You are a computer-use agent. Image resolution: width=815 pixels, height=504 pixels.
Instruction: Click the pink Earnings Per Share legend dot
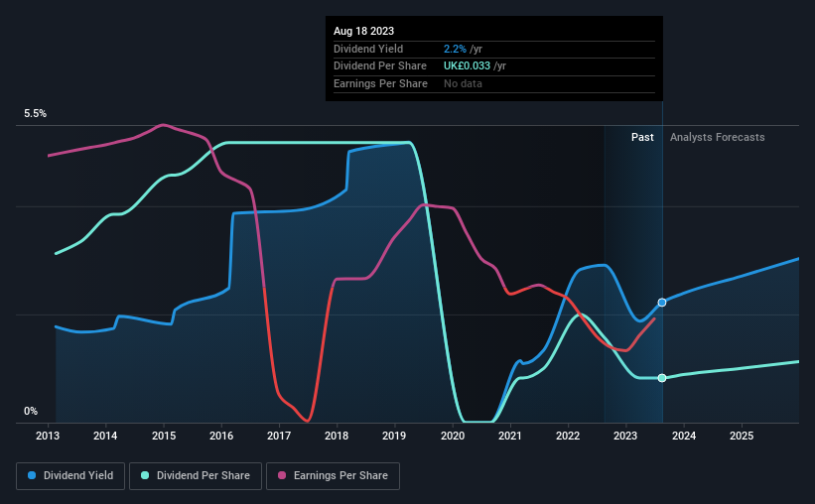(282, 475)
